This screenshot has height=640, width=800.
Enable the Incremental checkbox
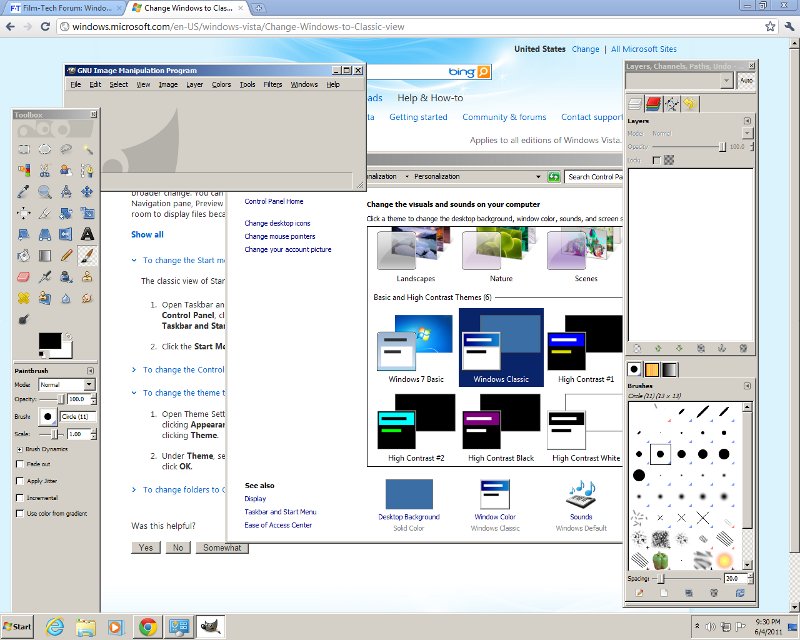(x=20, y=498)
